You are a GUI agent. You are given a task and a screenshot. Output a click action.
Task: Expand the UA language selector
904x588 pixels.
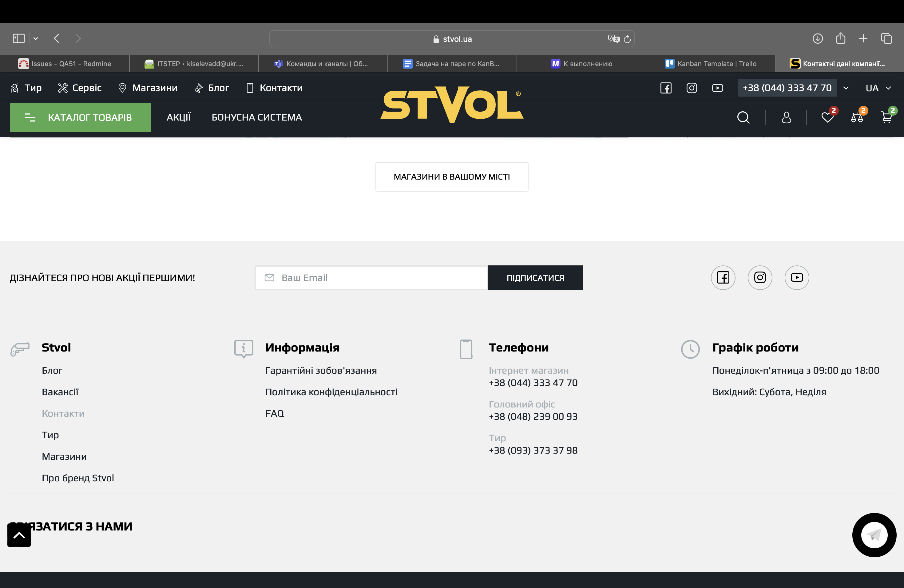click(878, 88)
